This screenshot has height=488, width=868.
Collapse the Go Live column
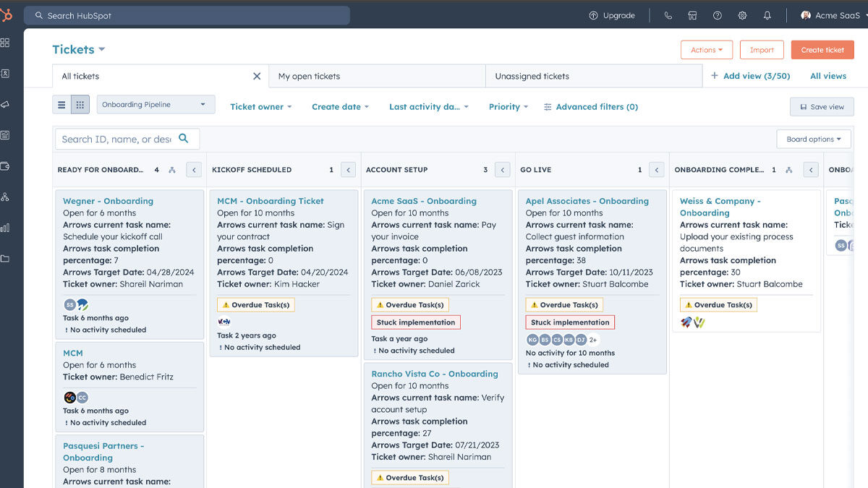[x=657, y=170]
